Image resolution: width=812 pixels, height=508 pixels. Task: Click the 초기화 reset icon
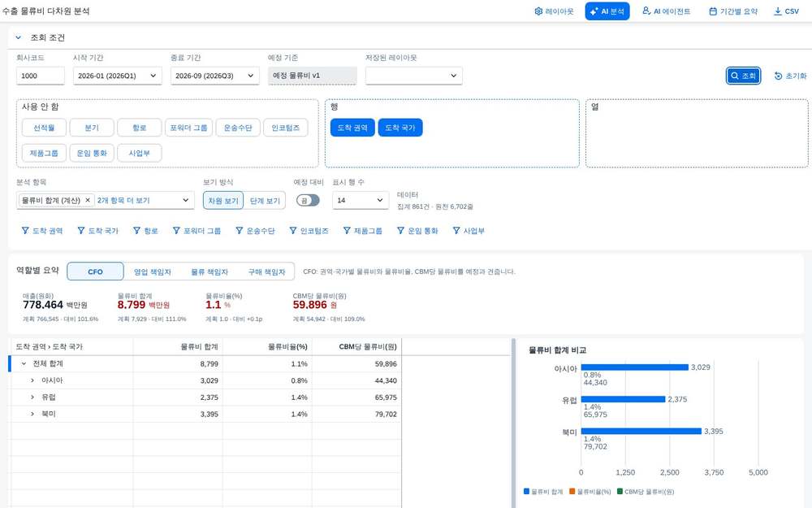pyautogui.click(x=778, y=76)
